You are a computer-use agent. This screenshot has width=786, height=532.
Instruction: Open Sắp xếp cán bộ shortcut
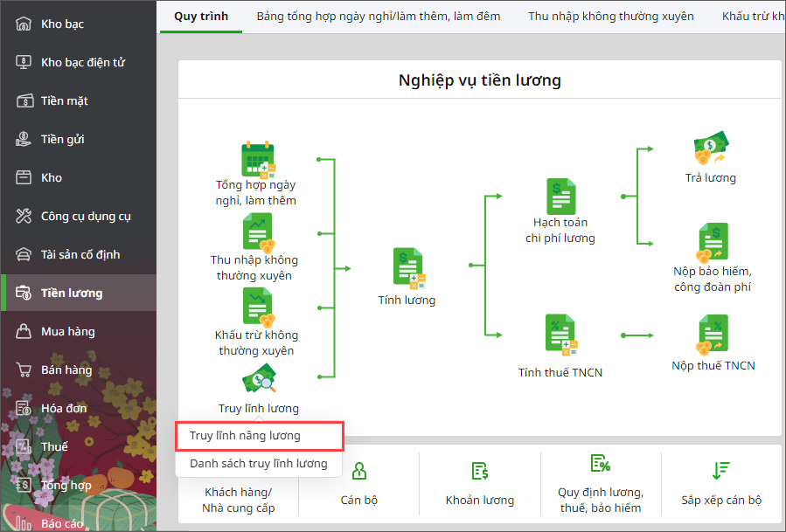720,484
